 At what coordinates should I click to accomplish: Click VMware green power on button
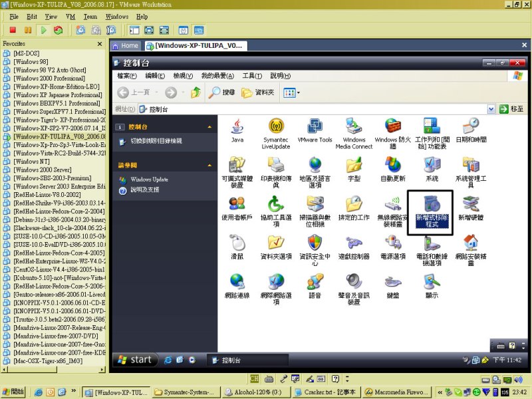point(43,30)
